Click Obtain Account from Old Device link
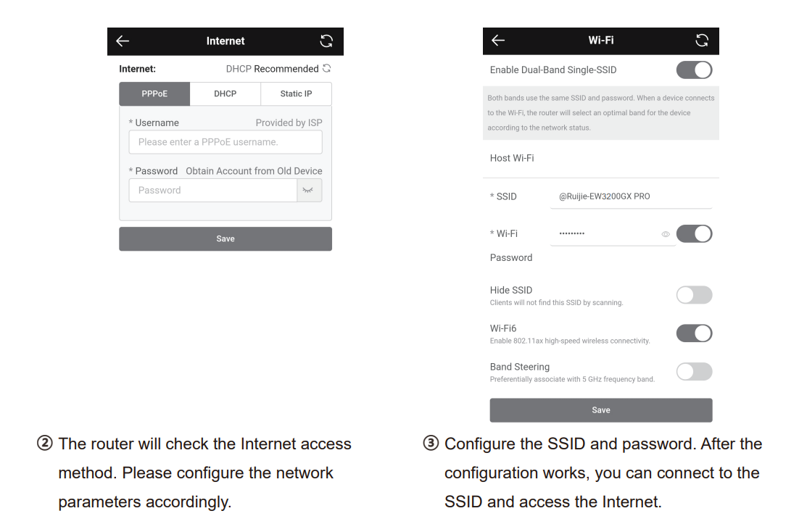 click(254, 171)
